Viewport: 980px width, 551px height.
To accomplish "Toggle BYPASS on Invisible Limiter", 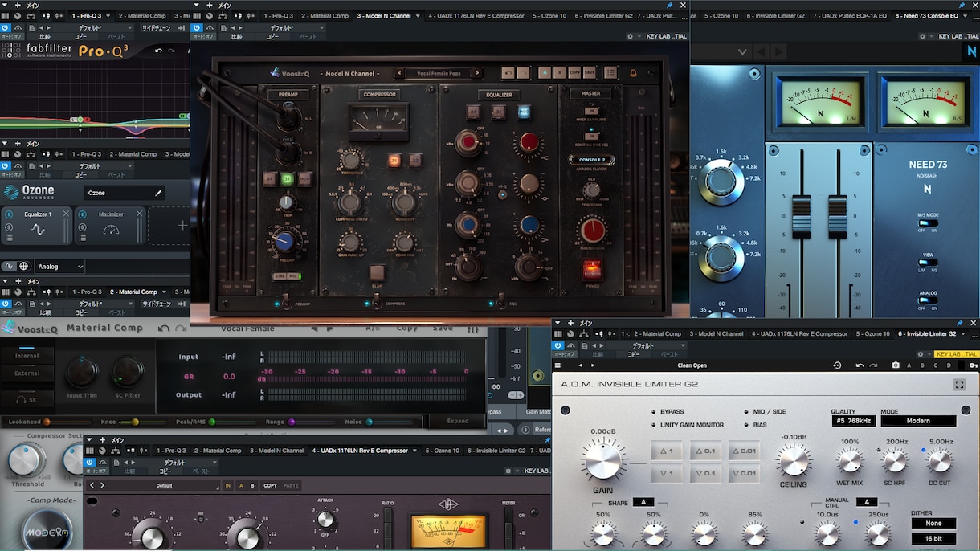I will (x=652, y=411).
